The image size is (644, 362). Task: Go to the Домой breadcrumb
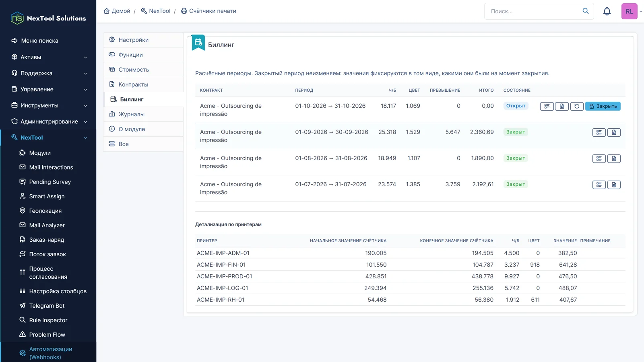117,11
